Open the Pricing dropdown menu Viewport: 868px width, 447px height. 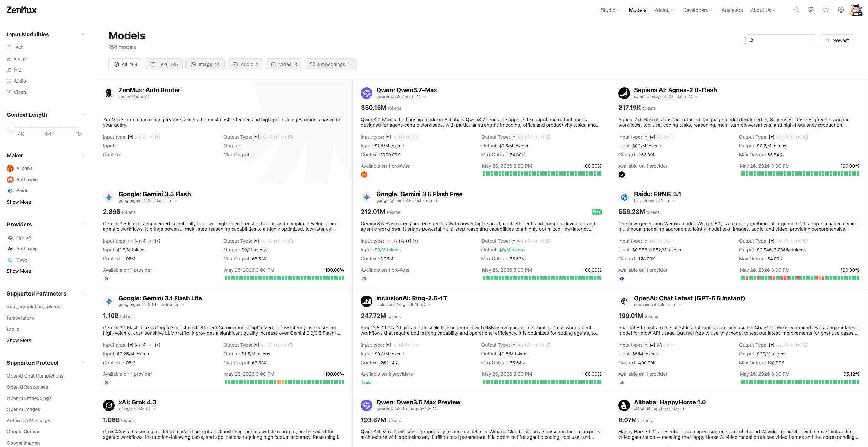pyautogui.click(x=664, y=10)
